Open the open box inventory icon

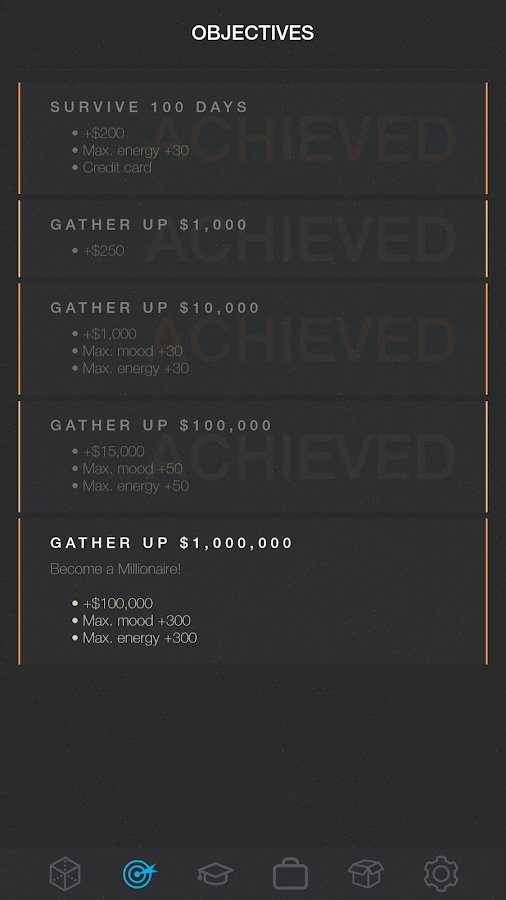click(x=365, y=874)
